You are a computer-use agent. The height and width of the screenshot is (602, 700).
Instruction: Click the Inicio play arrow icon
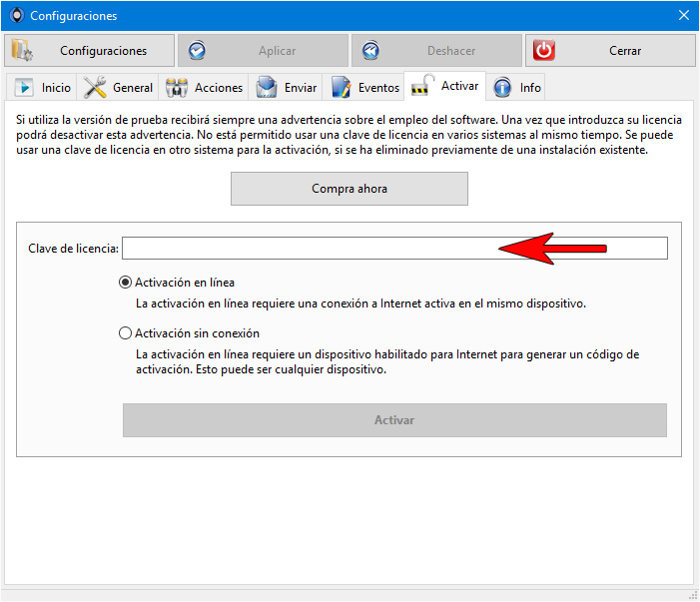pos(24,88)
